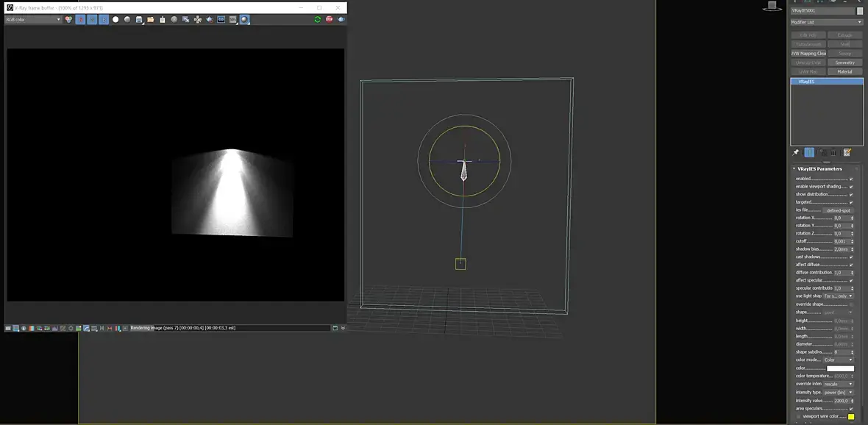Toggle enable viewport shading checkbox
Screen dimensions: 868x425
(x=851, y=187)
